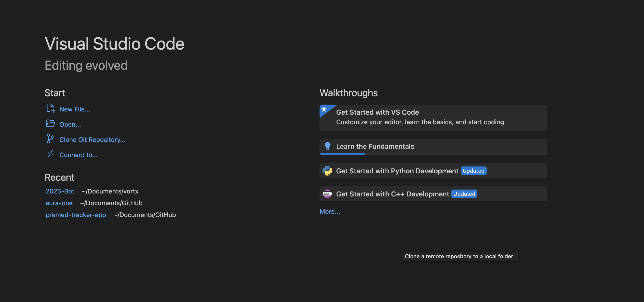This screenshot has width=644, height=302.
Task: Open recent project premed-tracker-app
Action: 76,215
